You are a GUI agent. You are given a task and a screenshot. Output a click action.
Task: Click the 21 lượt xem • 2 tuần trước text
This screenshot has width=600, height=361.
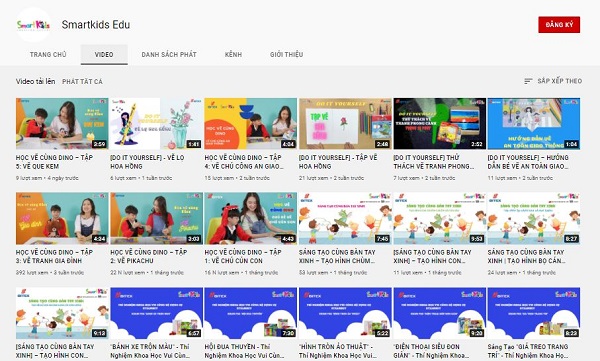tap(331, 178)
